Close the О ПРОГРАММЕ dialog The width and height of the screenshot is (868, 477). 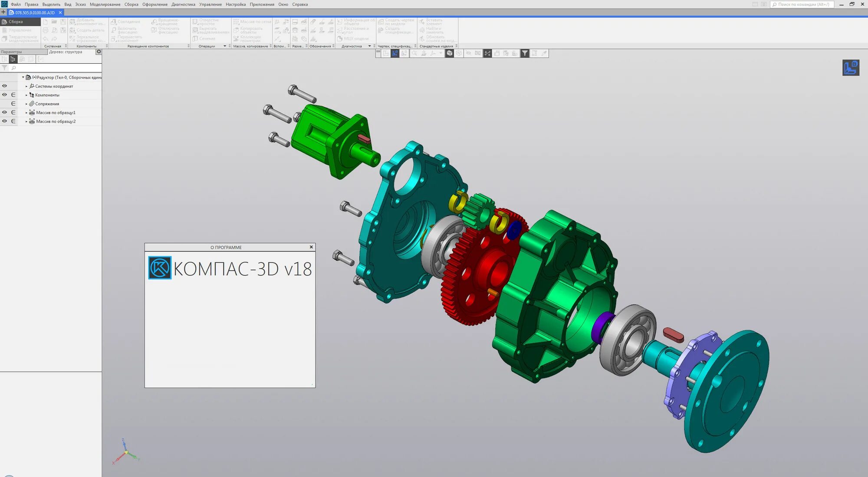tap(311, 247)
